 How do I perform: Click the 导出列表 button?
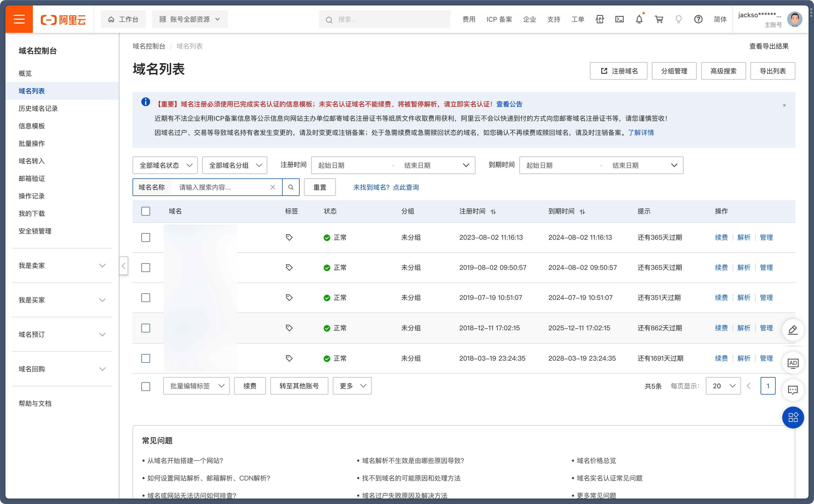pos(772,71)
